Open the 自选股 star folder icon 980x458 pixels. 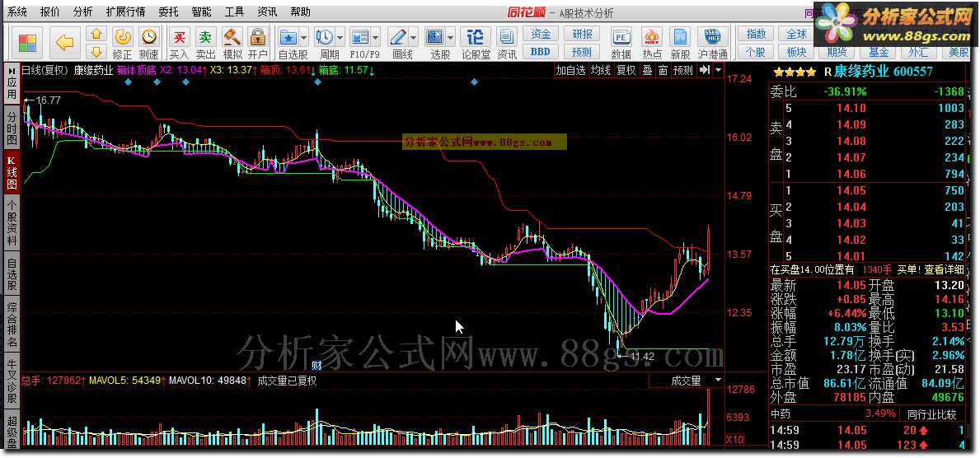288,37
